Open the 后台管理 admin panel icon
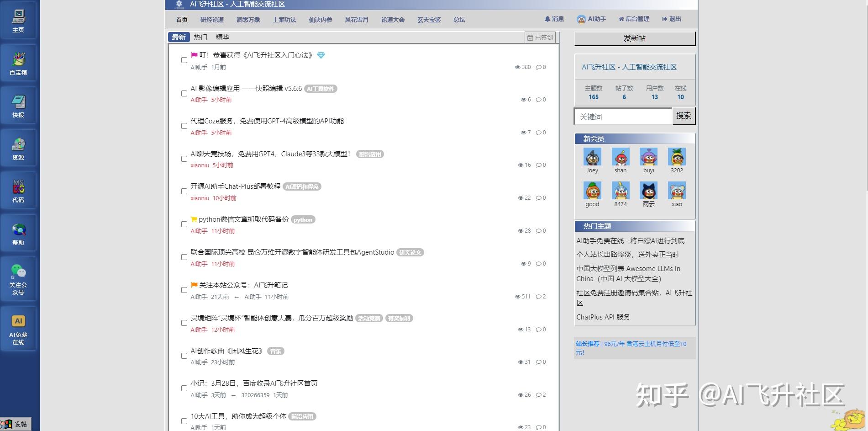 coord(634,19)
